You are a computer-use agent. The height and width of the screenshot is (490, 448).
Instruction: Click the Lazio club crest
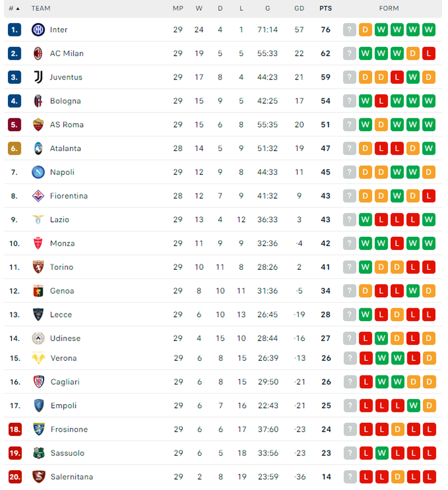coord(38,219)
